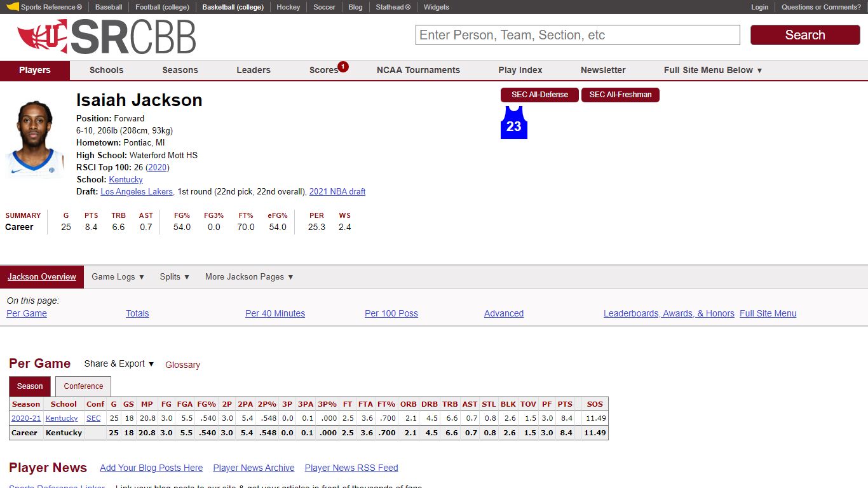Jump to Advanced section link
Image resolution: width=868 pixels, height=488 pixels.
[x=504, y=313]
